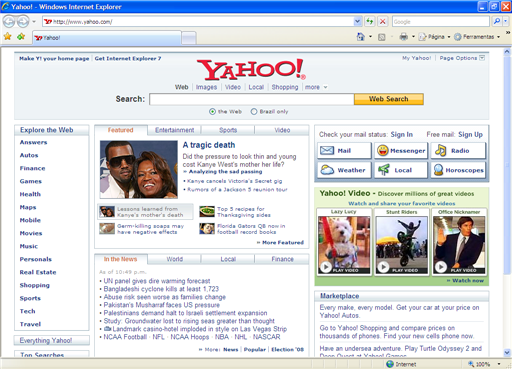Click the browser address bar URL field

(198, 22)
